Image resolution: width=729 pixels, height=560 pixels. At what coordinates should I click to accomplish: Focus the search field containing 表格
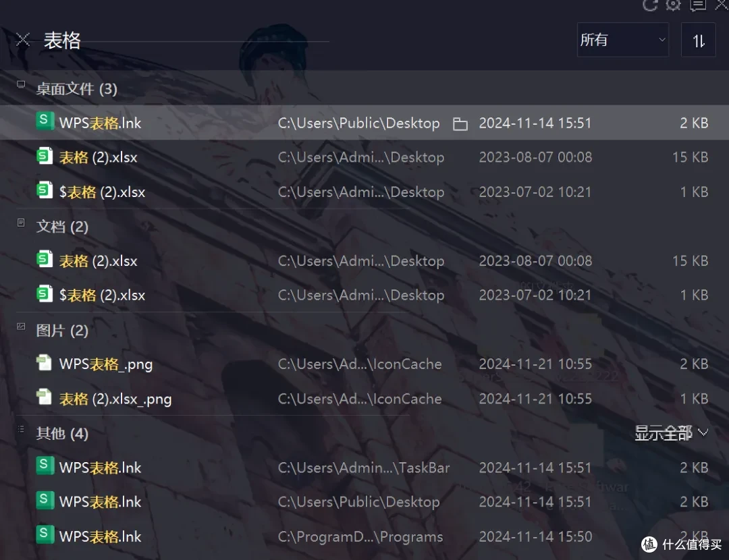pos(186,40)
